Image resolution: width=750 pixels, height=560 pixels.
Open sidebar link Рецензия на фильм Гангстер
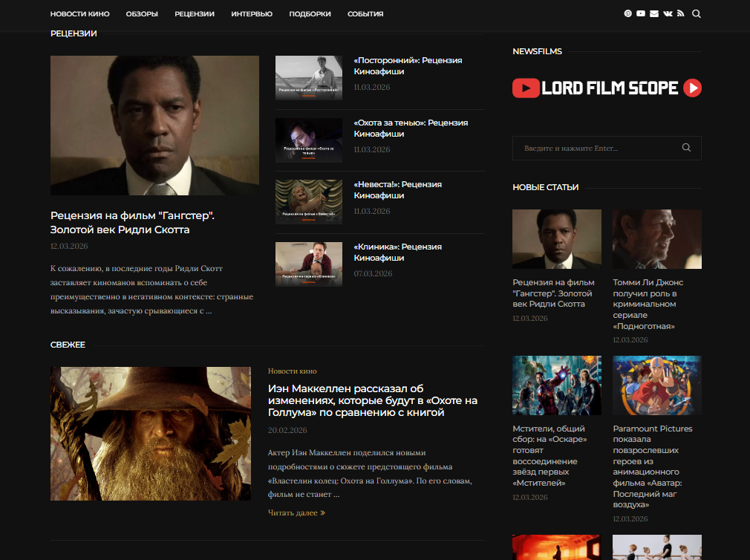point(553,293)
